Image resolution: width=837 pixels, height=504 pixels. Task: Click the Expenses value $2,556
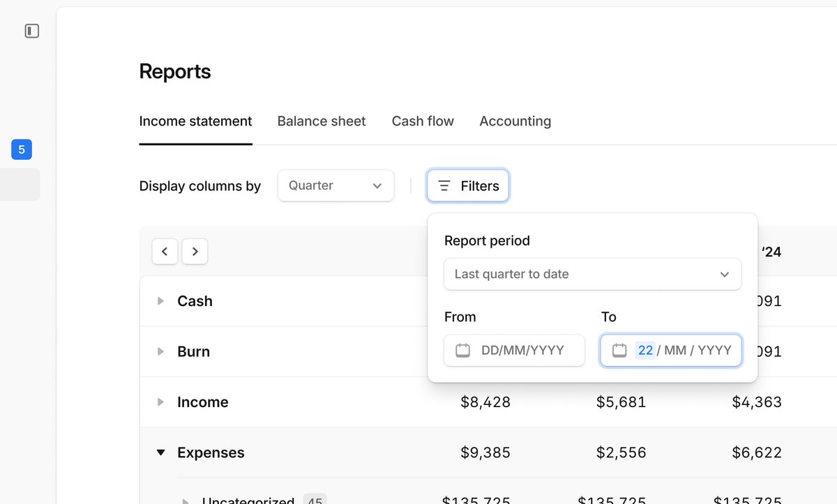click(x=621, y=452)
